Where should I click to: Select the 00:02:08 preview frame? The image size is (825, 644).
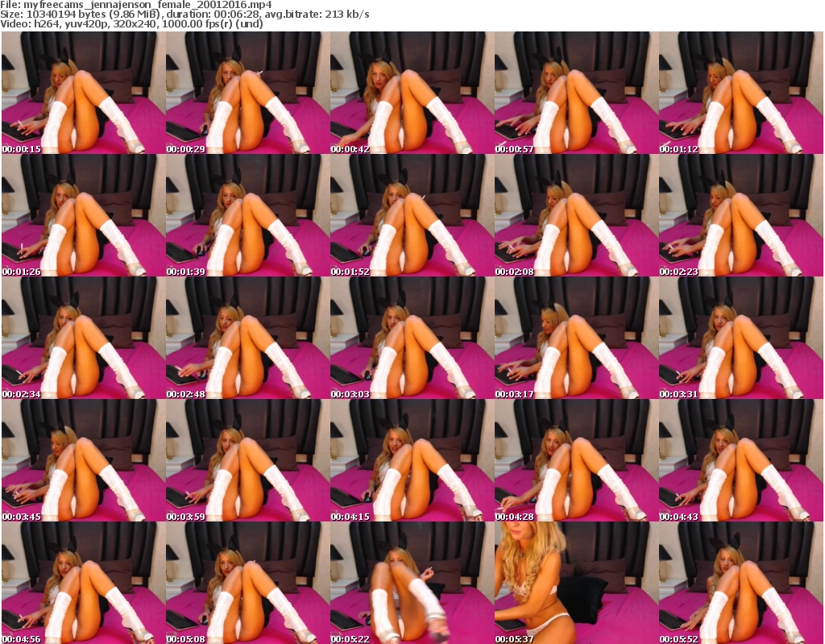(576, 215)
